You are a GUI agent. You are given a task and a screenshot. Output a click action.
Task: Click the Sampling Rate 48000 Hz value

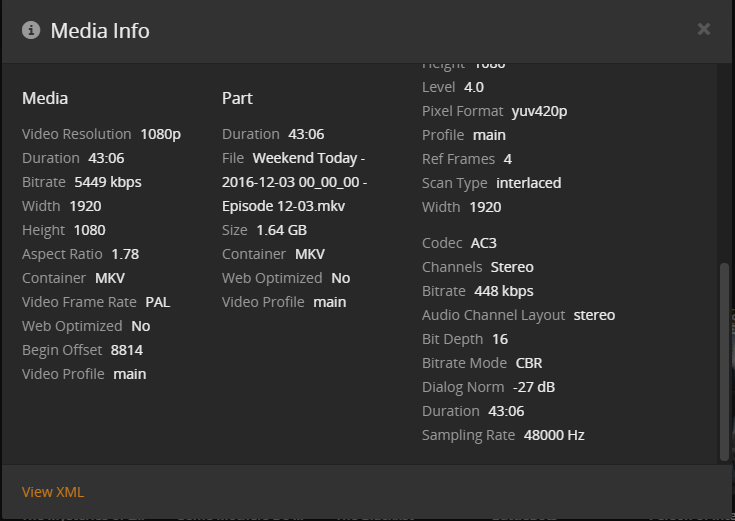[x=554, y=435]
